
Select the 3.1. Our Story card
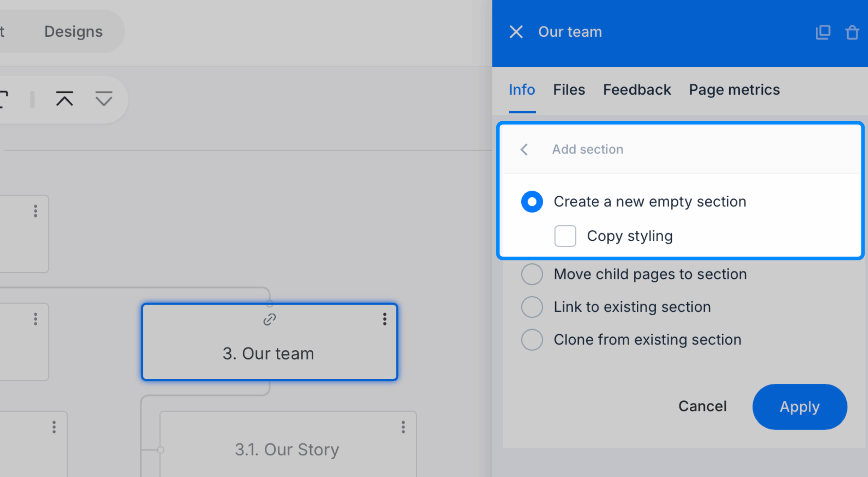click(288, 444)
